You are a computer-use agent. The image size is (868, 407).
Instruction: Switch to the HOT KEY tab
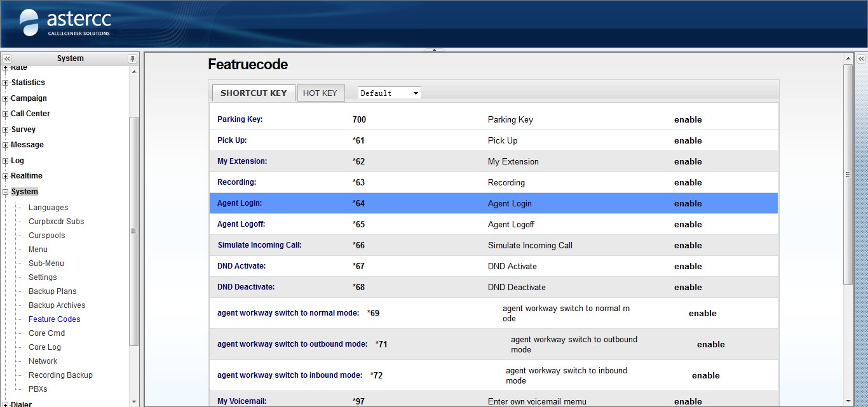[x=320, y=93]
